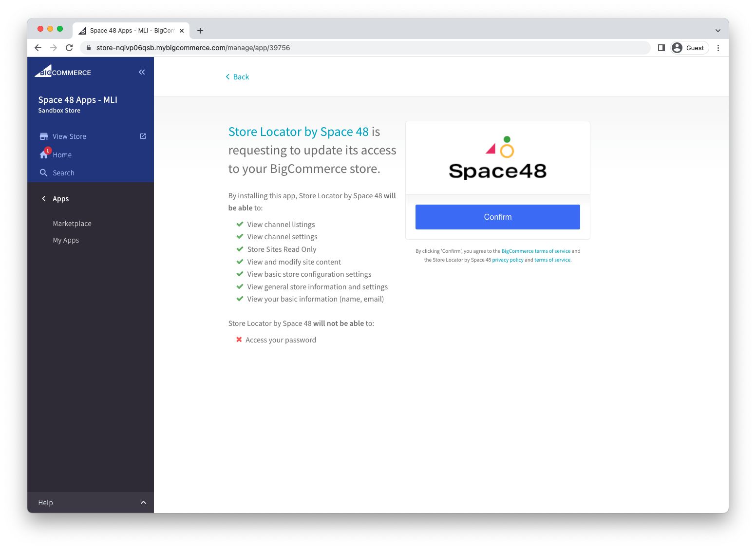Viewport: 756px width, 549px height.
Task: Reload the page
Action: point(69,48)
